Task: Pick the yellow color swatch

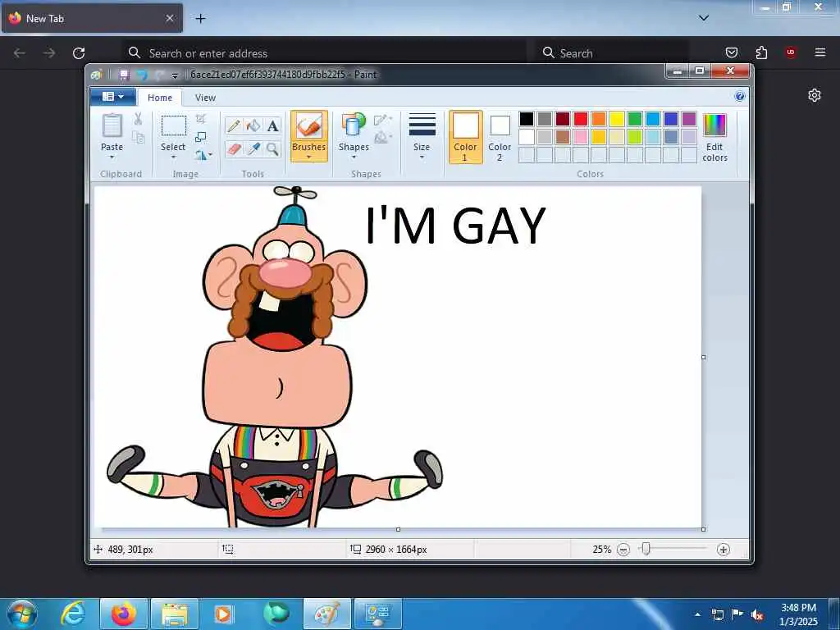Action: (617, 119)
